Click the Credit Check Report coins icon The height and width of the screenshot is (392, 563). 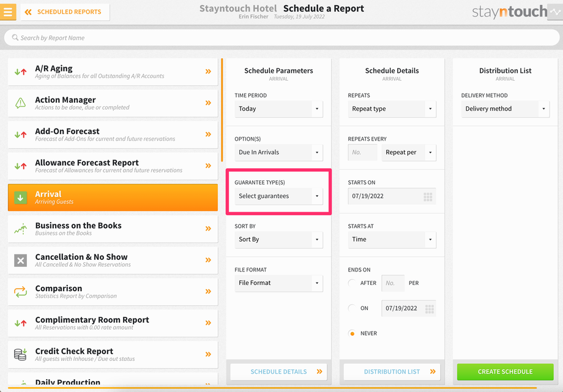click(x=20, y=355)
